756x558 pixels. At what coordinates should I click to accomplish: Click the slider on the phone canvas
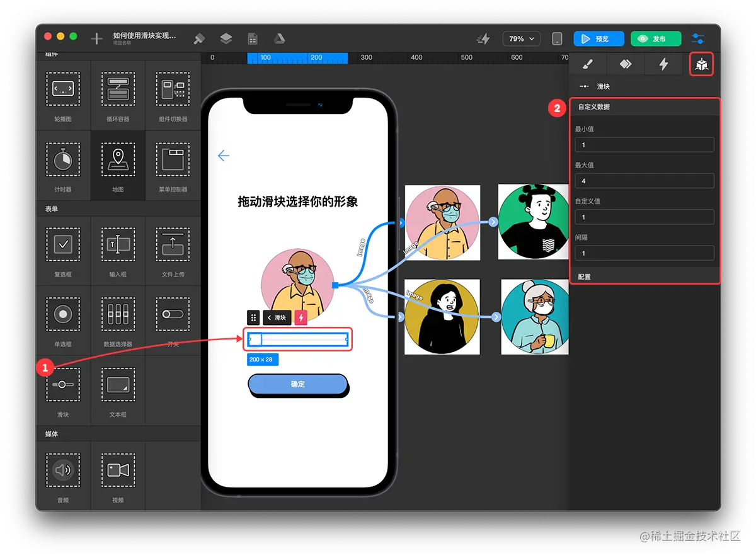pyautogui.click(x=297, y=339)
